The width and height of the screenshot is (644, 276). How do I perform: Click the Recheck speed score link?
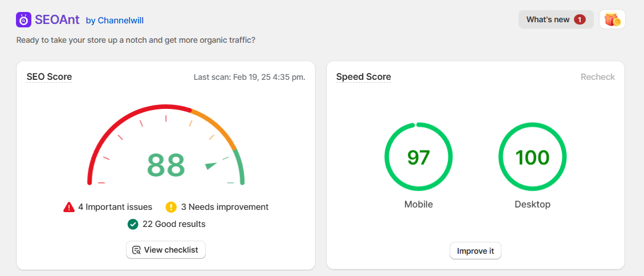(x=597, y=77)
